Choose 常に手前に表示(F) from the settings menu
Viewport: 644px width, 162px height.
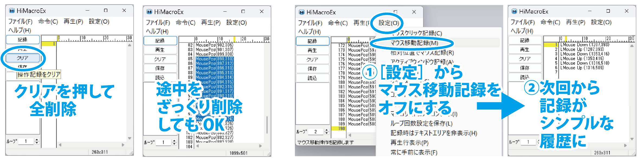pyautogui.click(x=414, y=153)
